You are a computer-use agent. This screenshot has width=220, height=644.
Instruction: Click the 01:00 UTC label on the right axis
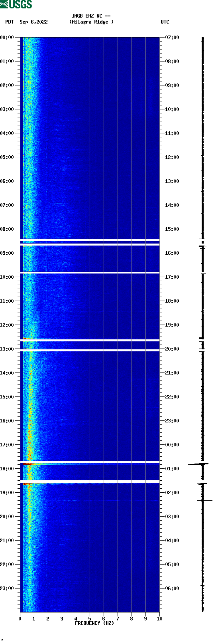172,469
